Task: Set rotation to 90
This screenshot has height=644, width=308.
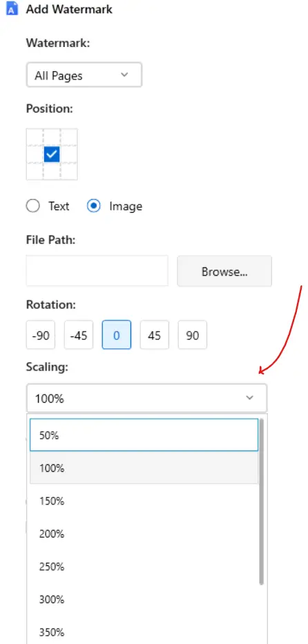Action: (x=192, y=335)
